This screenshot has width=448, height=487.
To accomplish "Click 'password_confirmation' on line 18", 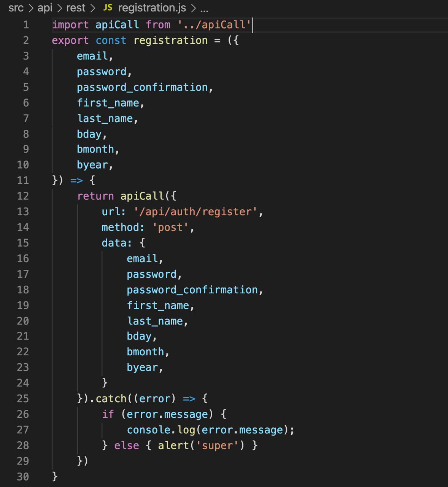I will pyautogui.click(x=192, y=290).
